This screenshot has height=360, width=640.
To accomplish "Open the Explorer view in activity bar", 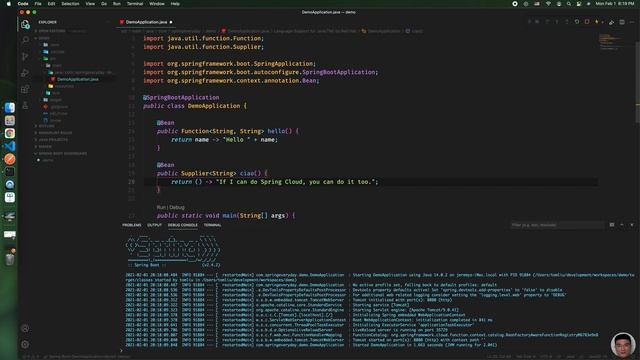I will (x=25, y=24).
